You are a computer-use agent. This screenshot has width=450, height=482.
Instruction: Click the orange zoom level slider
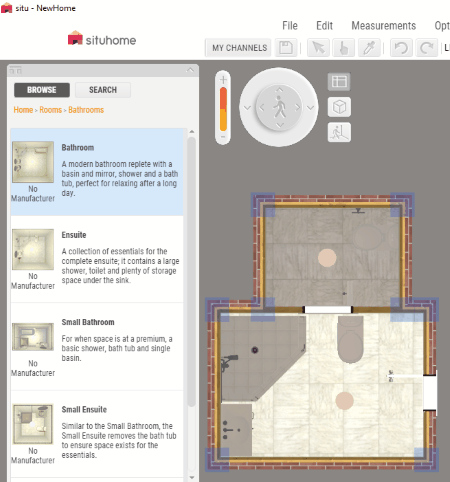pos(223,109)
